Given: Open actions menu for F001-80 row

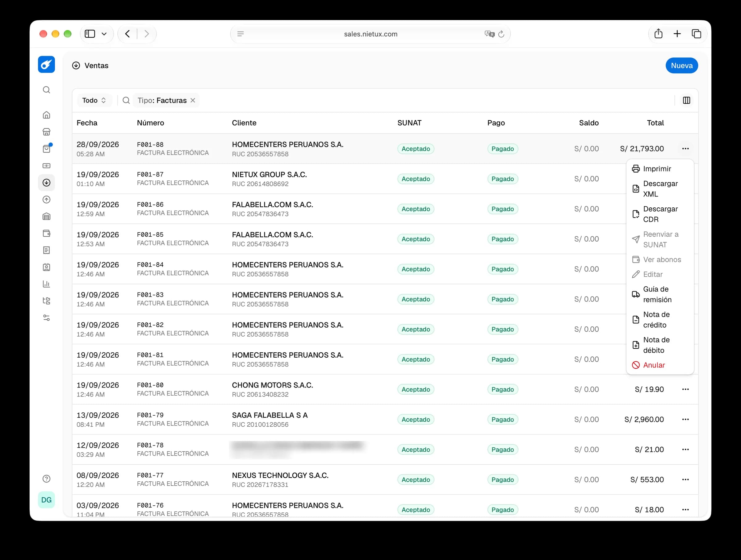Looking at the screenshot, I should (x=685, y=389).
